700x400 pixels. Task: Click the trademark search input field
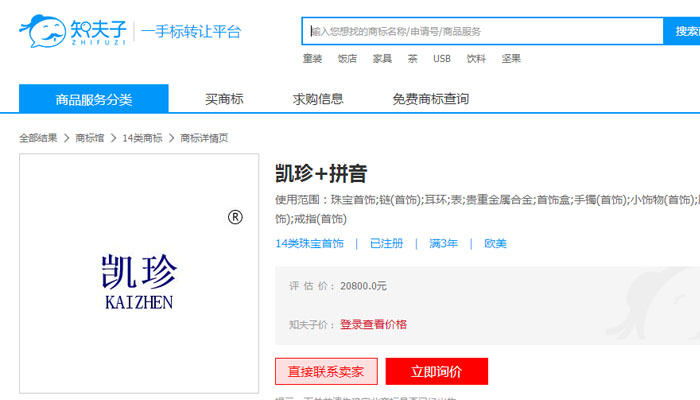tap(483, 31)
